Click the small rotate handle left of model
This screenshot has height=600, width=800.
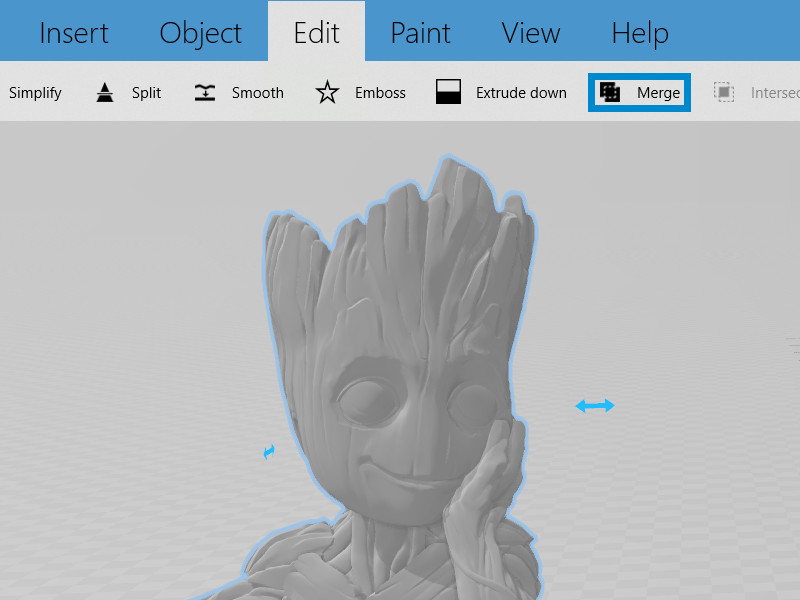click(x=269, y=452)
